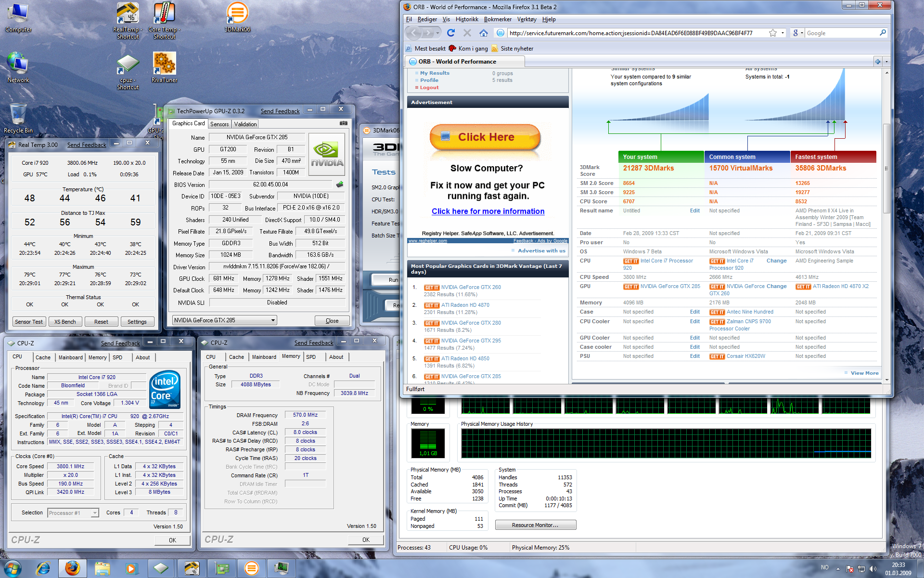Switch to 3DMark06 taskbar icon
Viewport: 924px width, 578px height.
tap(251, 568)
